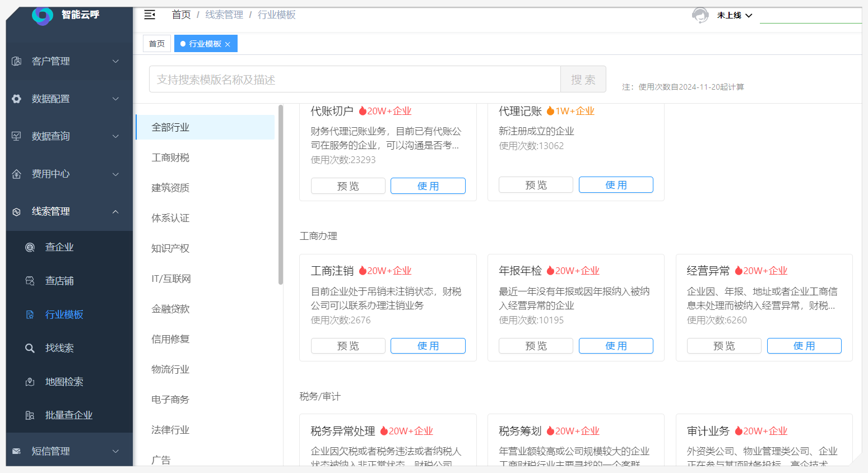Open 查店铺 in the sidebar
868x473 pixels.
click(x=59, y=281)
